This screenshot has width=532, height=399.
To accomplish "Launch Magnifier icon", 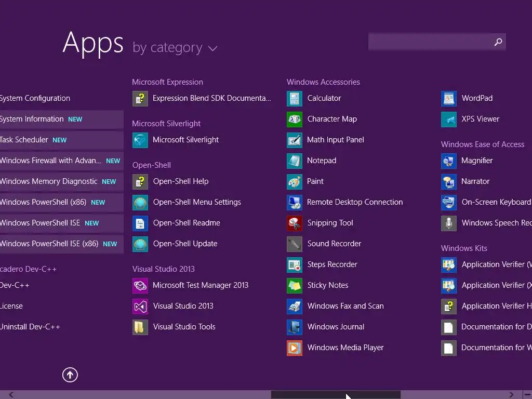I will pos(448,161).
